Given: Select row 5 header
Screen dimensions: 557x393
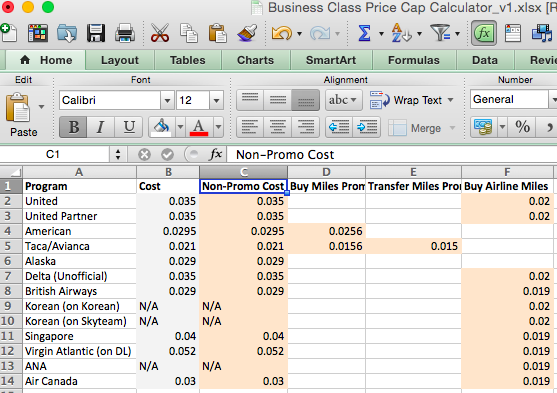Looking at the screenshot, I should [x=11, y=246].
